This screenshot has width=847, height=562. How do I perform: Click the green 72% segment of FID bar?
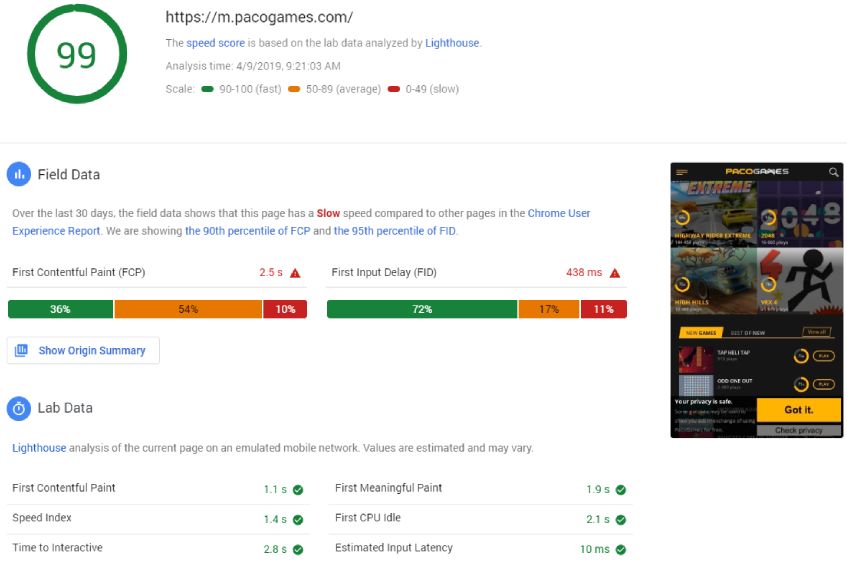[422, 309]
